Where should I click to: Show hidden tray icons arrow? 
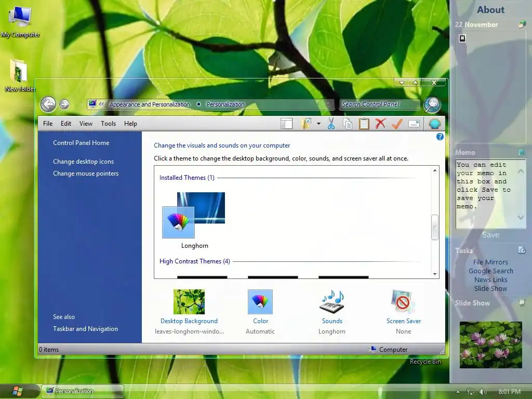[458, 392]
